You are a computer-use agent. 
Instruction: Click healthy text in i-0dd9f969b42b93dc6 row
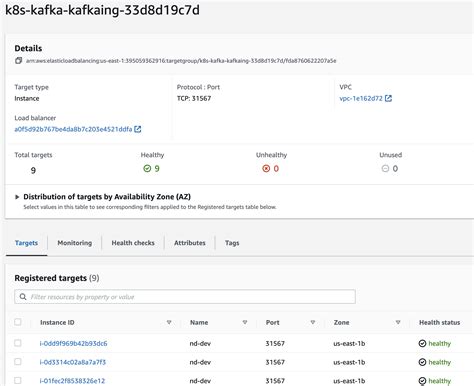pyautogui.click(x=439, y=343)
